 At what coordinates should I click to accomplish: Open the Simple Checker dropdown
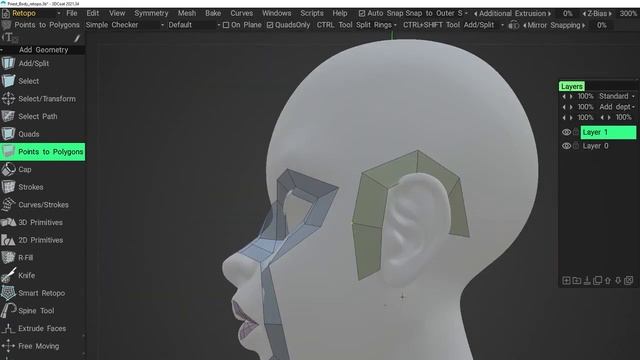(x=124, y=25)
